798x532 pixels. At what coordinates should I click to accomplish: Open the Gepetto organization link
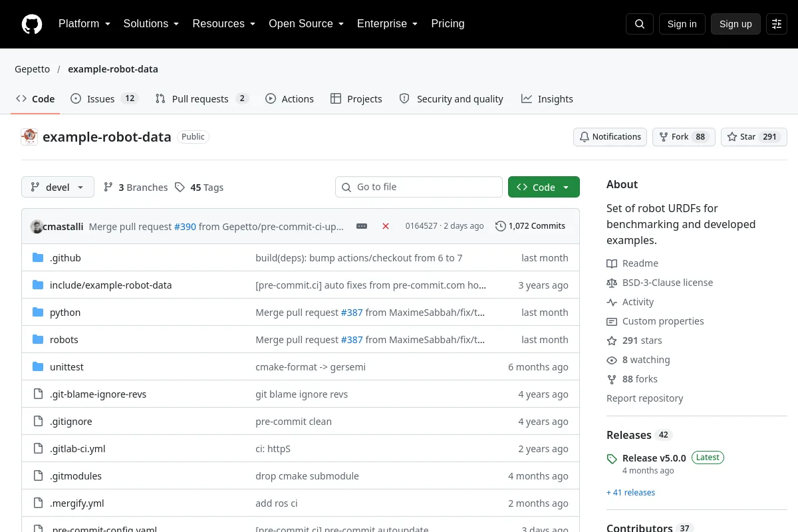tap(33, 69)
